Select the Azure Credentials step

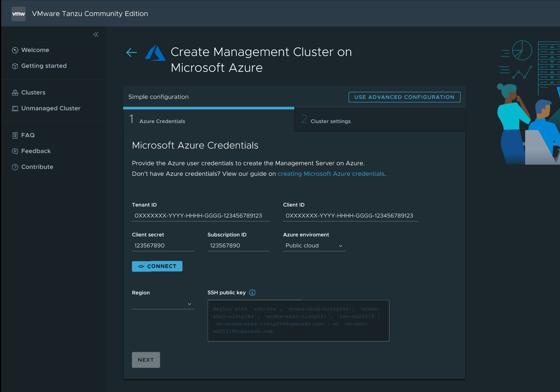(x=162, y=121)
